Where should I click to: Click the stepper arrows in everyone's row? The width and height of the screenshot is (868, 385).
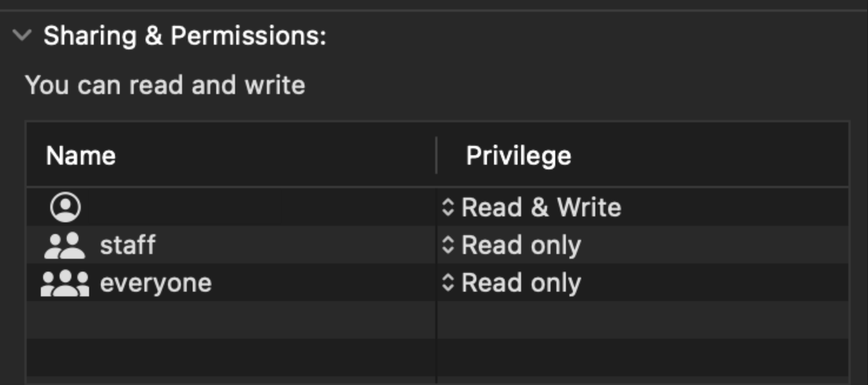[447, 283]
